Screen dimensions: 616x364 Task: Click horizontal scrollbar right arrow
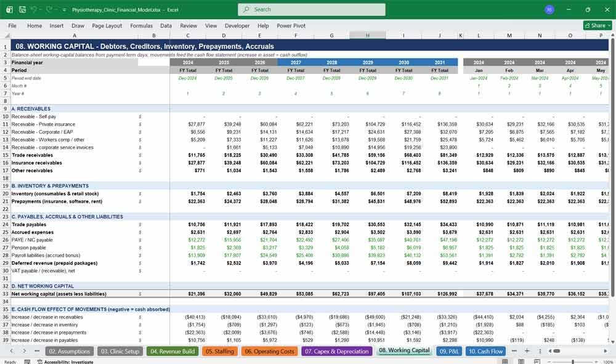(x=606, y=351)
